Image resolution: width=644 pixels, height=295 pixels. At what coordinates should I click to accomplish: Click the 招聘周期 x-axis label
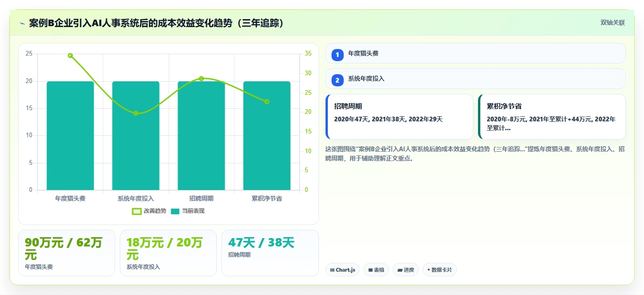[201, 198]
